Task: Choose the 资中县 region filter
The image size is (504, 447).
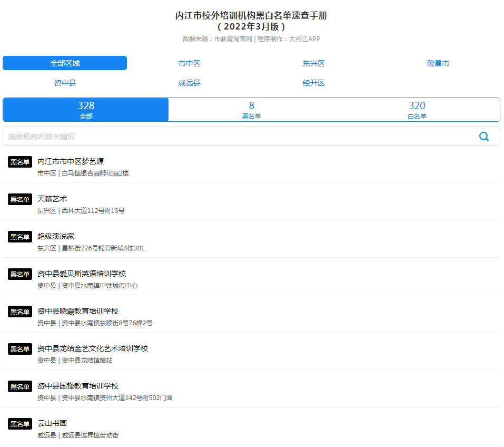Action: coord(65,82)
